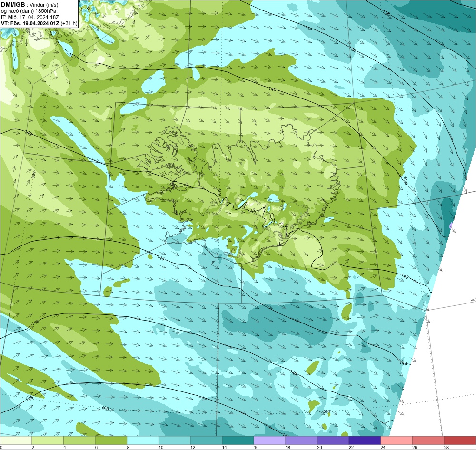The width and height of the screenshot is (476, 450).
Task: Click the "DMI/IGB" title text
Action: click(x=13, y=5)
